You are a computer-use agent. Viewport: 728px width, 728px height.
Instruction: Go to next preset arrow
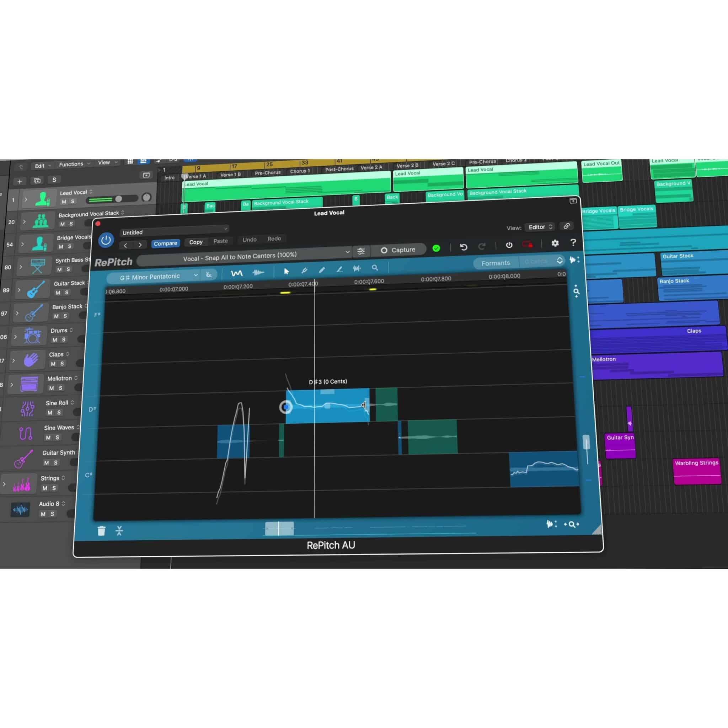(x=140, y=245)
